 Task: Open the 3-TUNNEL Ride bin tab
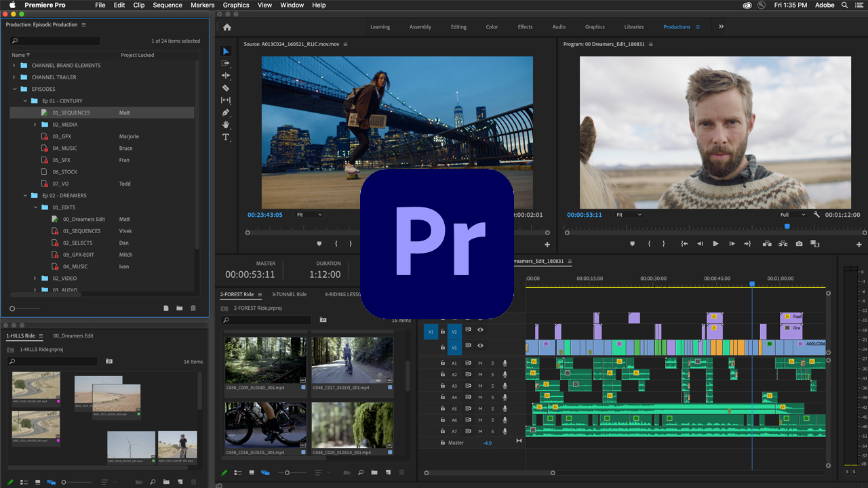289,294
